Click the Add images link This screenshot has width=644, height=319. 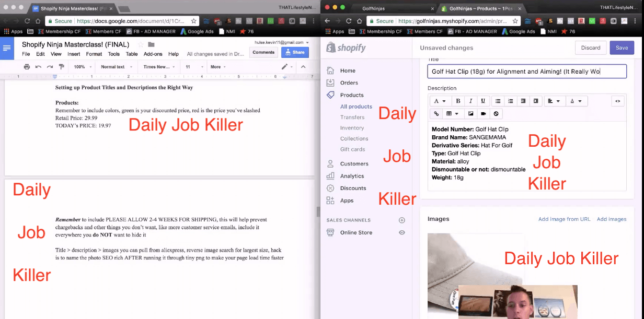[x=612, y=219]
